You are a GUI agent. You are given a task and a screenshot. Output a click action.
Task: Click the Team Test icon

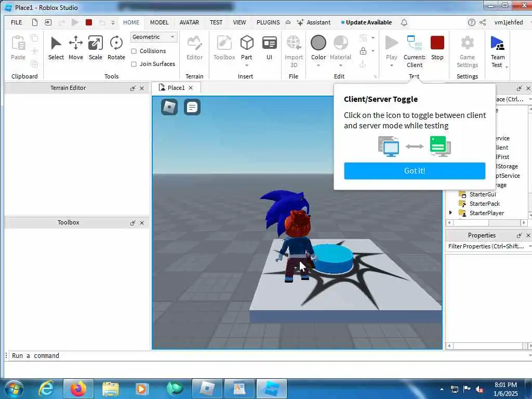[497, 43]
